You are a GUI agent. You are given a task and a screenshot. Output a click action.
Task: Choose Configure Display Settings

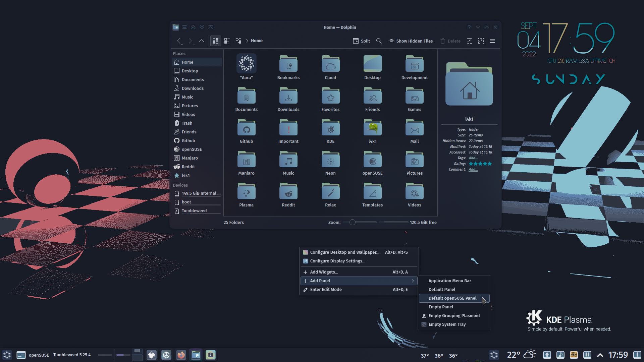[359, 261]
